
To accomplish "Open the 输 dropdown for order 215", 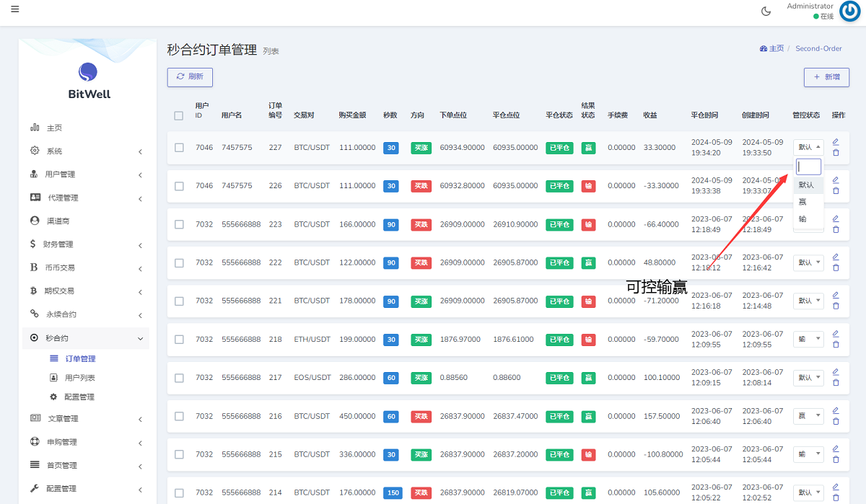I will click(808, 454).
